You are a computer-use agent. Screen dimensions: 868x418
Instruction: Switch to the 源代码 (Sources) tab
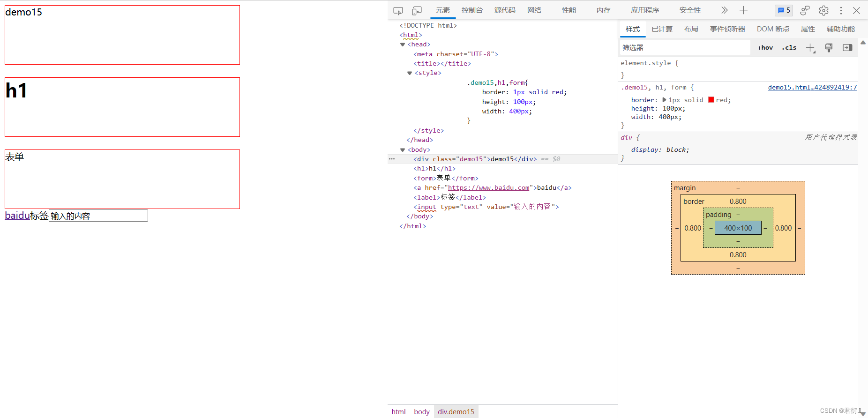505,10
